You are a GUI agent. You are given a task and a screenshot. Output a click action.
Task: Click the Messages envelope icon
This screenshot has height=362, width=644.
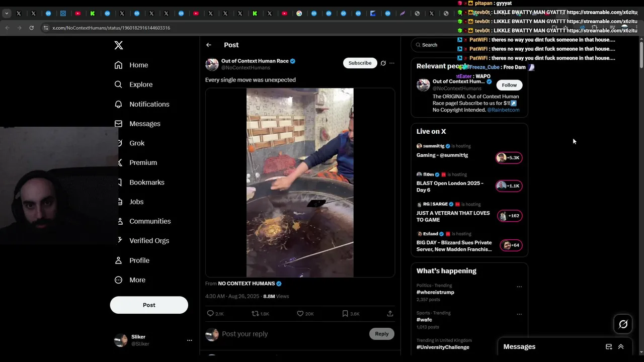click(118, 124)
